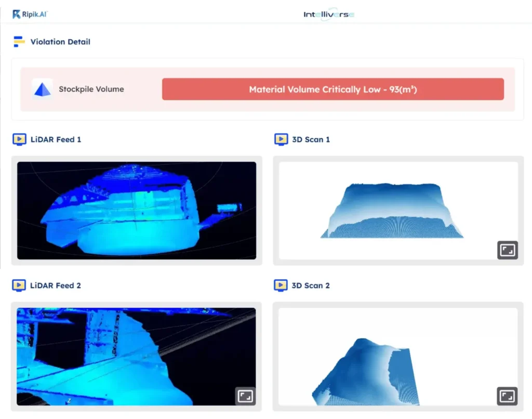Click the video icon beside LiDAR Feed 2

19,285
